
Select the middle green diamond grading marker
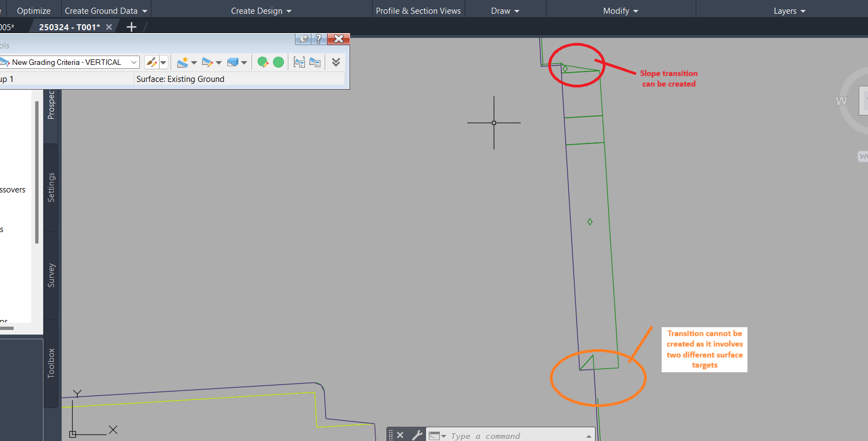pos(589,222)
